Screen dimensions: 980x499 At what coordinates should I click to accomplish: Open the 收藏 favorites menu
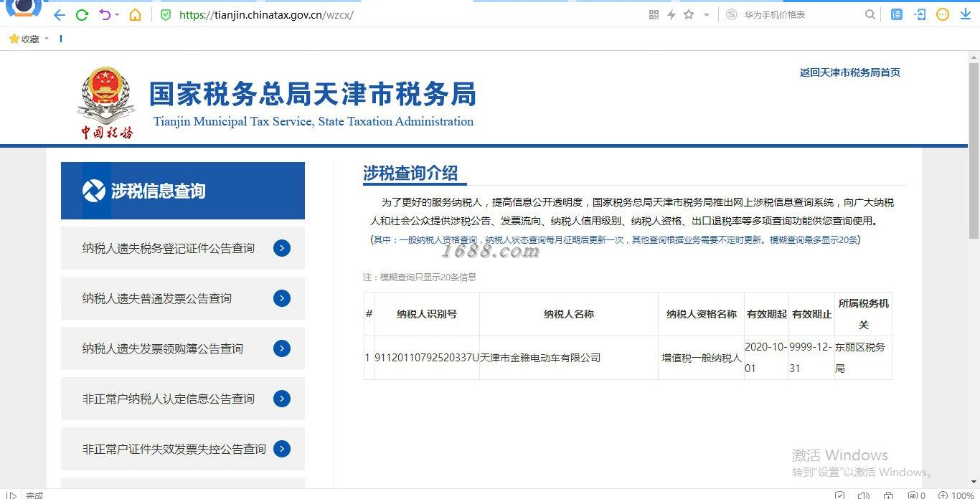pos(24,39)
